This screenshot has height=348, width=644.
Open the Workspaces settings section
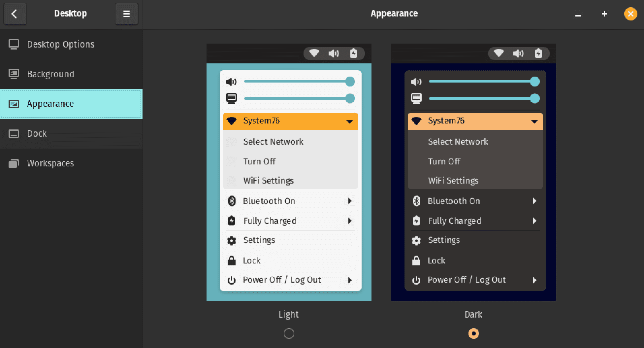[x=50, y=163]
